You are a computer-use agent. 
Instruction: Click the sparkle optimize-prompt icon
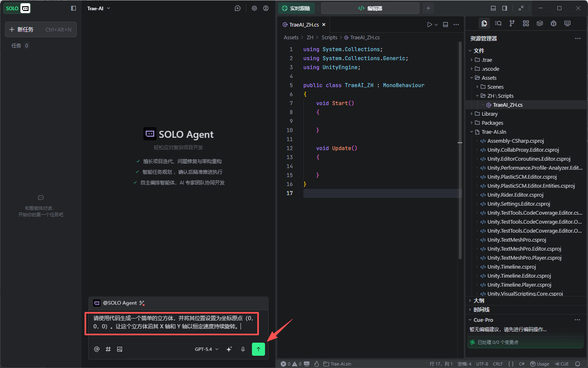click(x=229, y=349)
